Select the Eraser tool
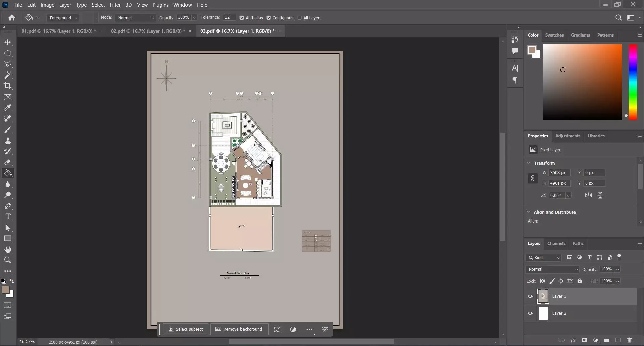 (8, 162)
